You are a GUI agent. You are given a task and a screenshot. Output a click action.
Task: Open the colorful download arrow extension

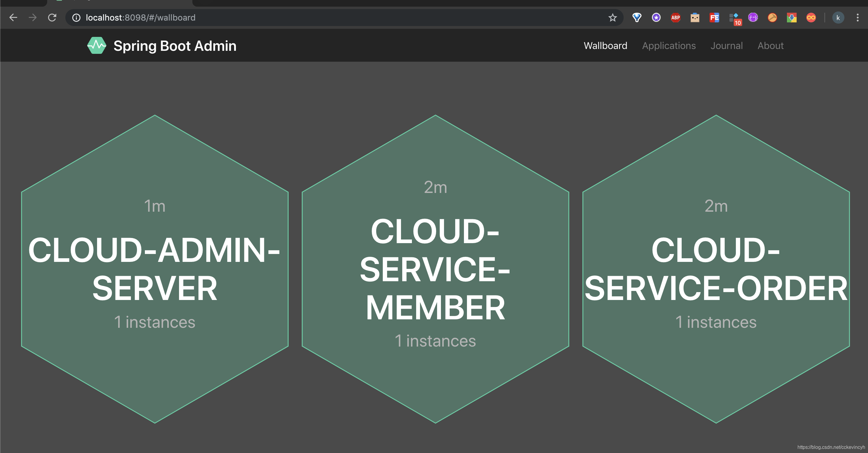791,18
